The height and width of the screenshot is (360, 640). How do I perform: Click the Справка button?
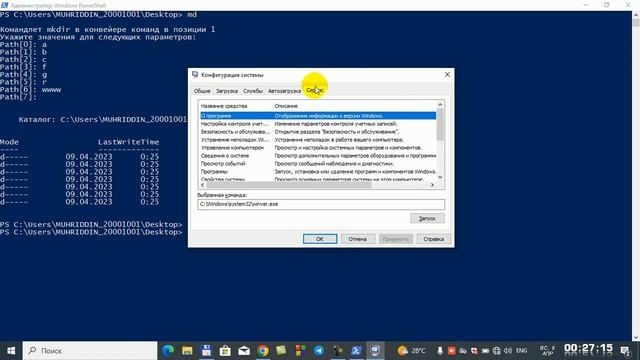pos(433,239)
